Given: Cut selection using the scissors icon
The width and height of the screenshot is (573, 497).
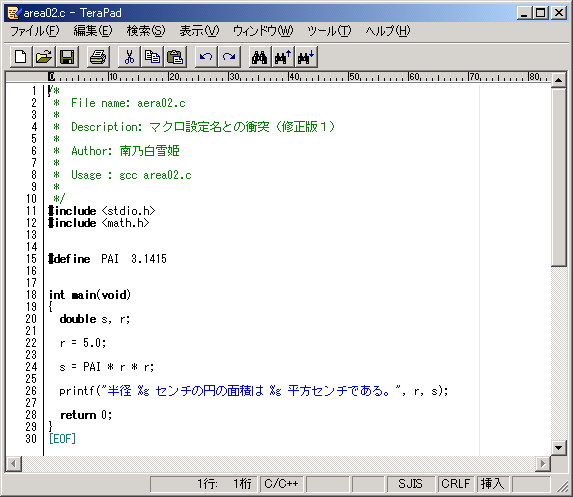Looking at the screenshot, I should click(x=129, y=57).
